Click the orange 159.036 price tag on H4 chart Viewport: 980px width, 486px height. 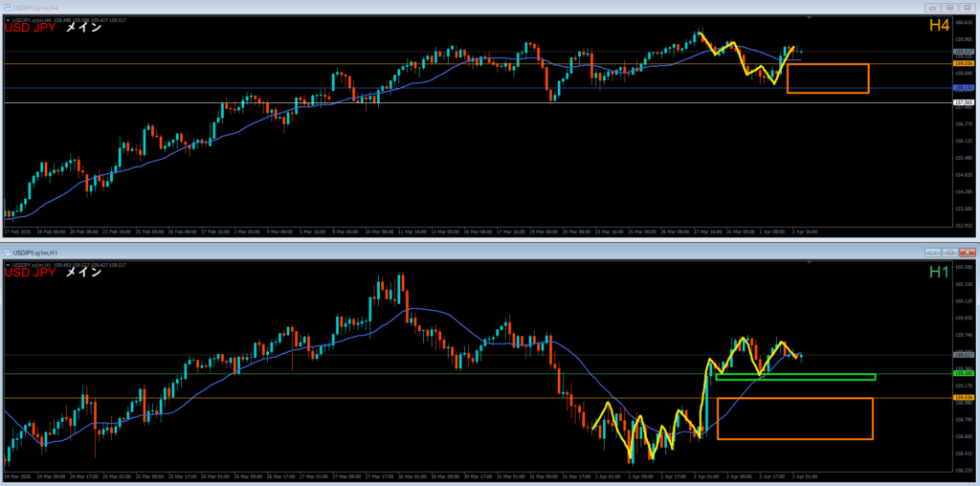tap(963, 64)
